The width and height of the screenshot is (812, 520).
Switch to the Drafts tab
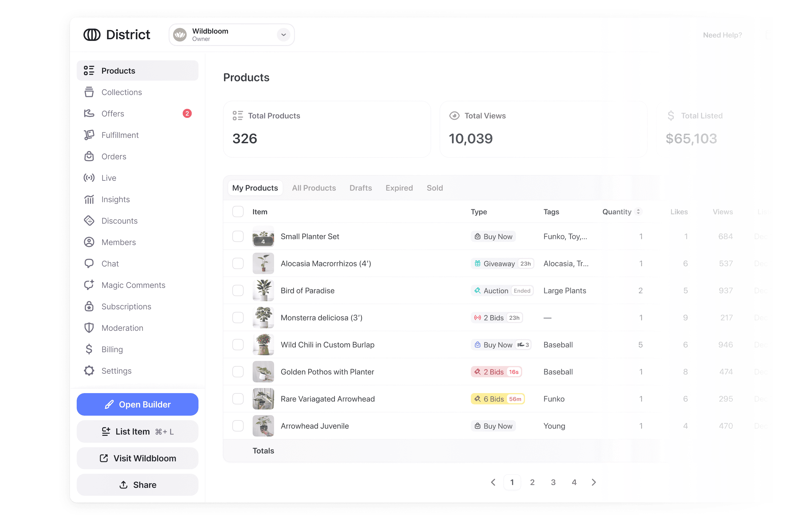click(360, 188)
